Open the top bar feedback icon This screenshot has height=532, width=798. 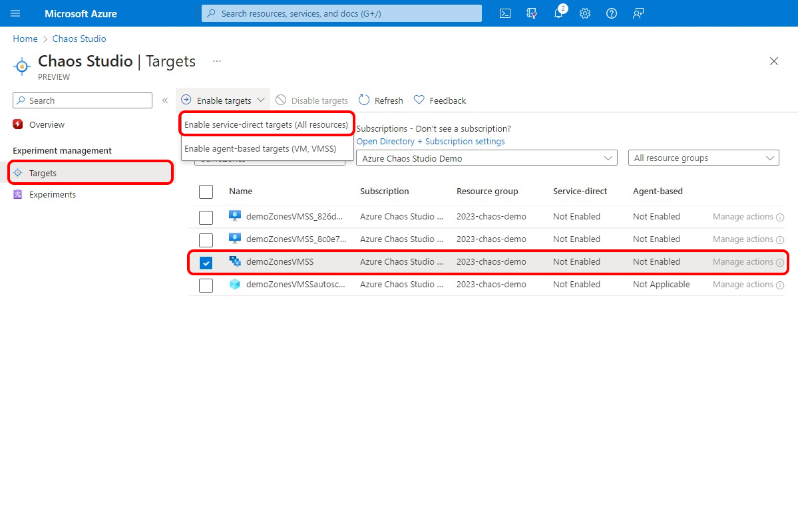638,13
